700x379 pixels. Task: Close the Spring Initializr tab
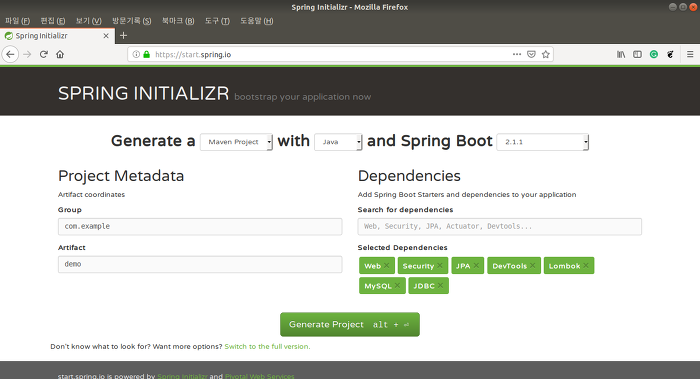pyautogui.click(x=106, y=36)
